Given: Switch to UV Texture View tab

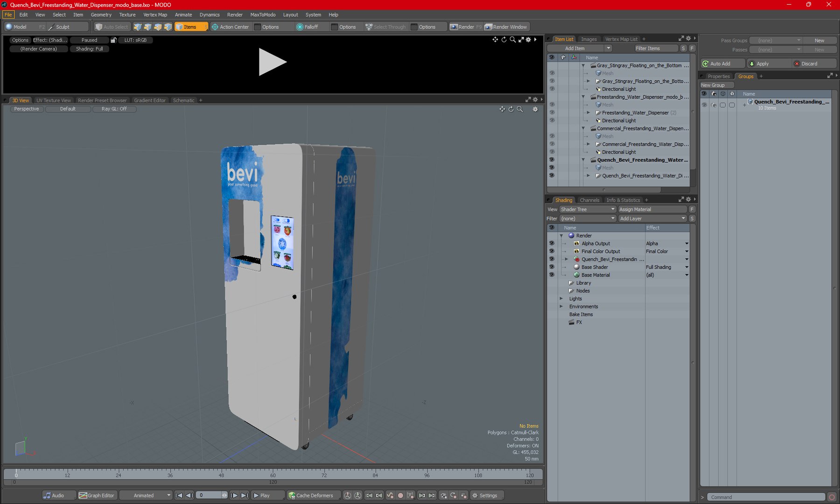Looking at the screenshot, I should (54, 100).
